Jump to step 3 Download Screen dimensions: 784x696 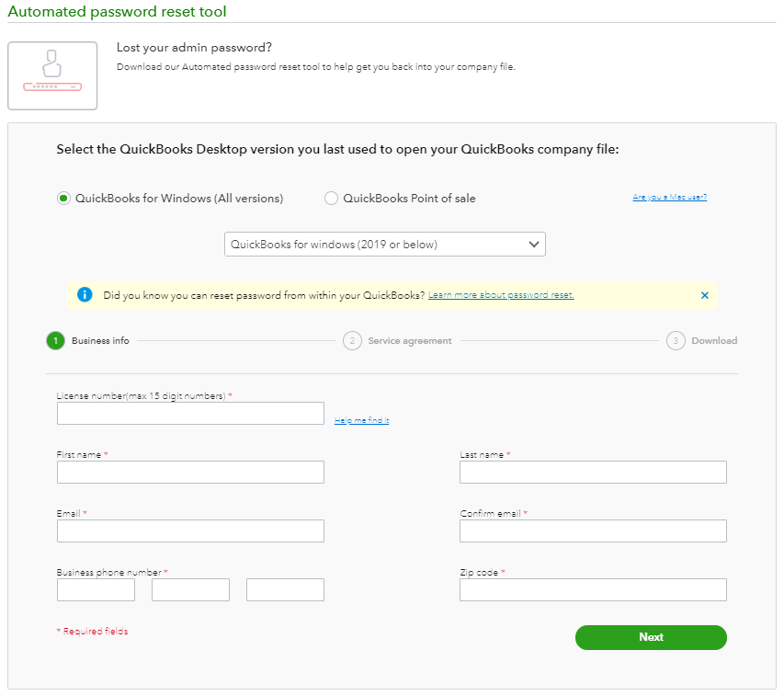click(x=676, y=340)
